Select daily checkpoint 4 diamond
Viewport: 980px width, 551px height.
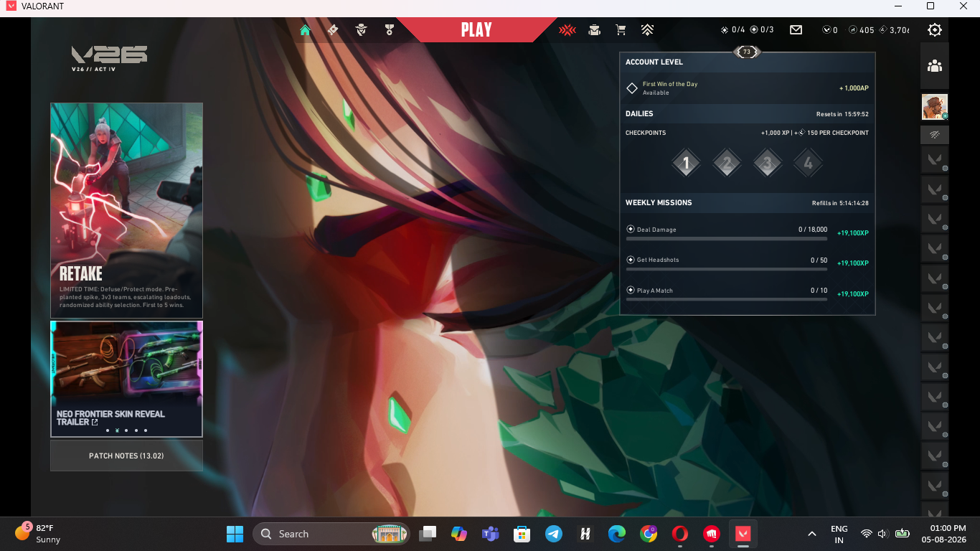coord(808,163)
